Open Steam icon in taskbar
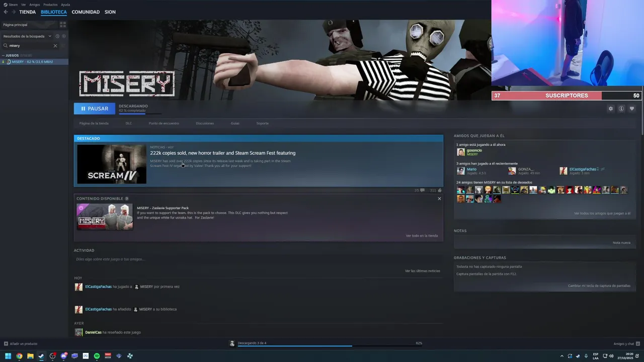Viewport: 644px width, 362px height. tap(41, 356)
